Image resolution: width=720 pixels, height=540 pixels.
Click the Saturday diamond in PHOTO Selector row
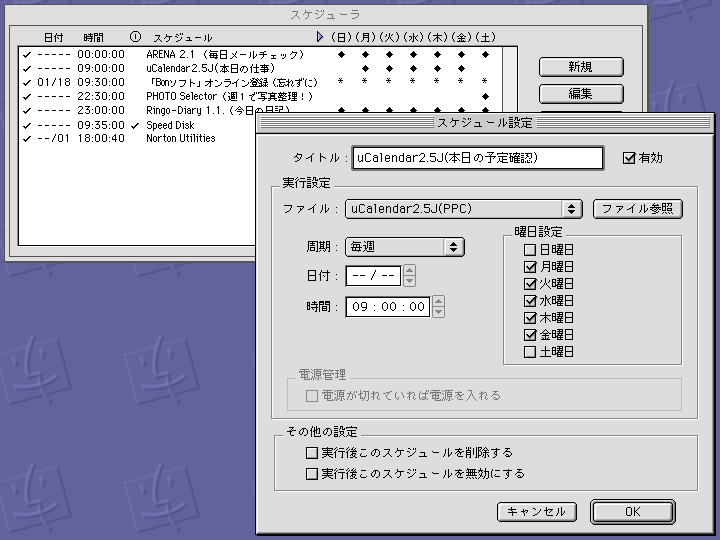(485, 96)
